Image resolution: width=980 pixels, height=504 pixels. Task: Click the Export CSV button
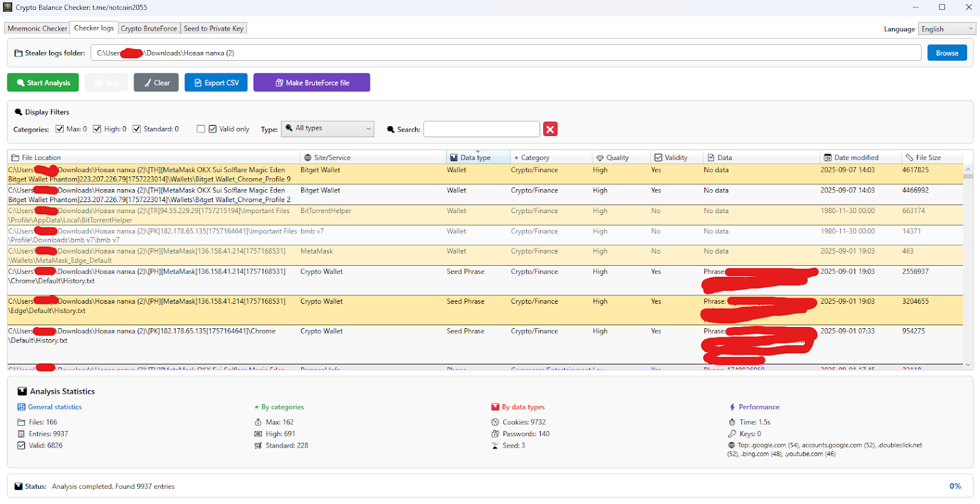[216, 83]
